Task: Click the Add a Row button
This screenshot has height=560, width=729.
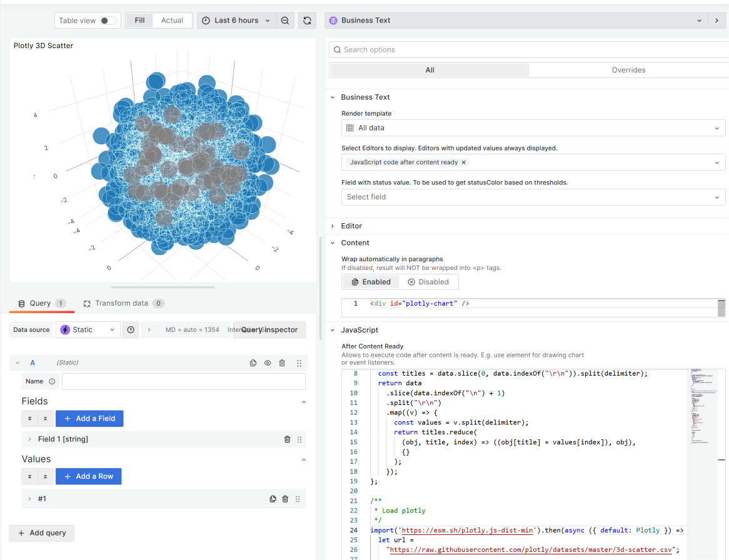Action: click(88, 476)
